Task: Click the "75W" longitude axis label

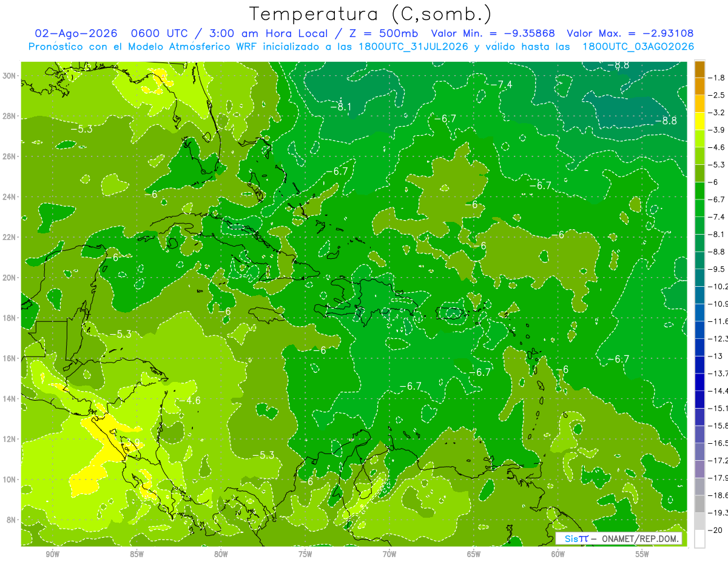Action: pyautogui.click(x=305, y=555)
